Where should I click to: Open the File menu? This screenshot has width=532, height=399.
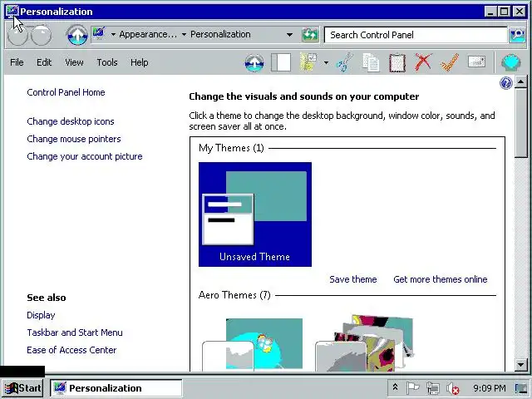coord(17,62)
